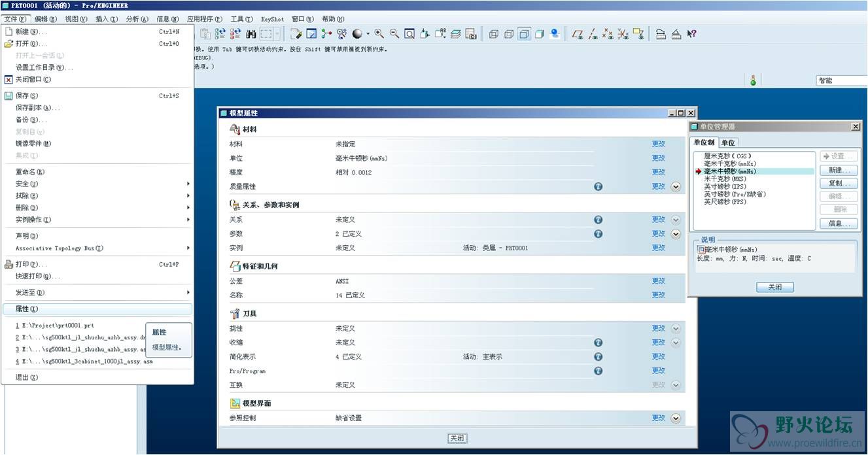Click the sketcher window icon beside the pencil

pyautogui.click(x=311, y=33)
